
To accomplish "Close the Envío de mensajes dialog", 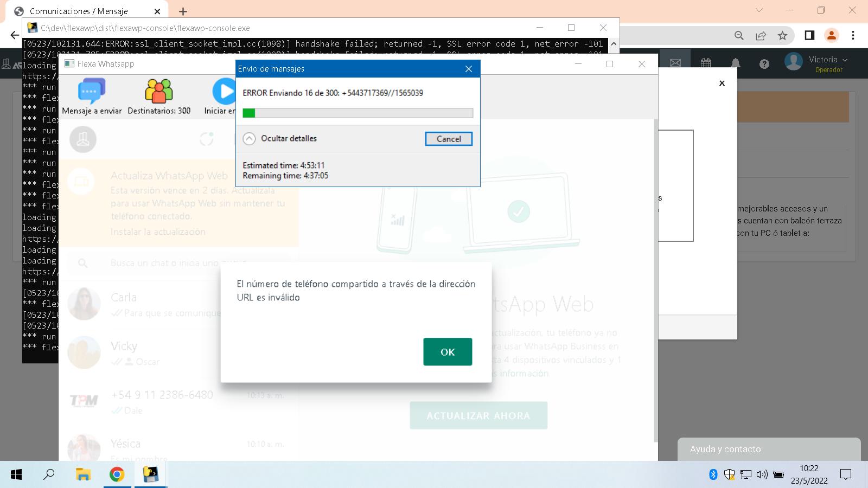I will [x=469, y=69].
